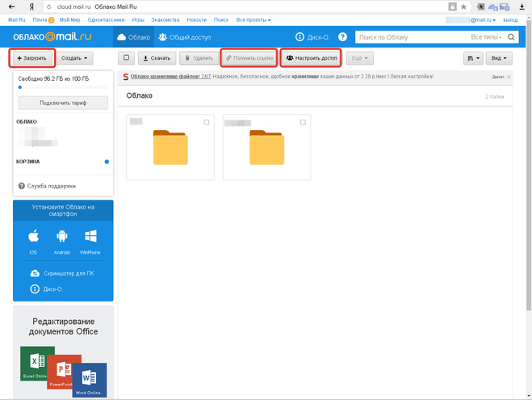
Task: Open Одноклассники in the top menu
Action: [x=106, y=19]
